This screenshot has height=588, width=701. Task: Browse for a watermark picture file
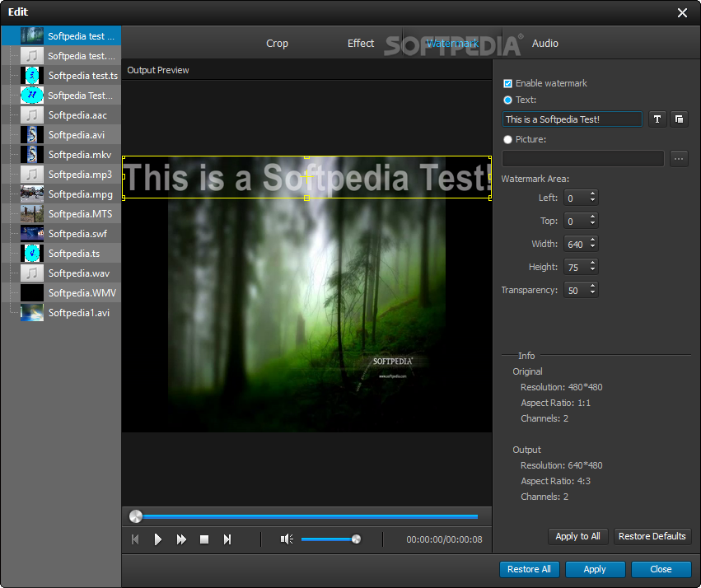click(x=679, y=159)
